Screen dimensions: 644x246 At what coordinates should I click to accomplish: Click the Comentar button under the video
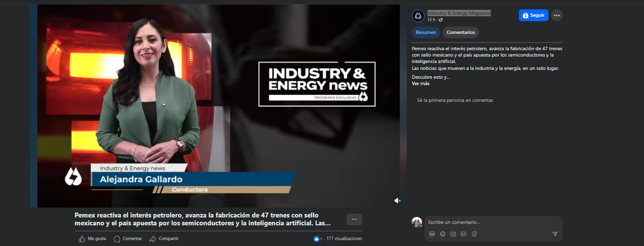(128, 239)
